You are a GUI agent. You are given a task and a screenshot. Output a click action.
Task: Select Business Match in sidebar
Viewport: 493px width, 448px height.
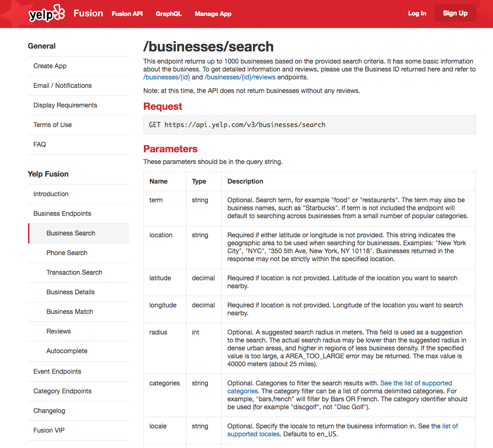pos(78,312)
